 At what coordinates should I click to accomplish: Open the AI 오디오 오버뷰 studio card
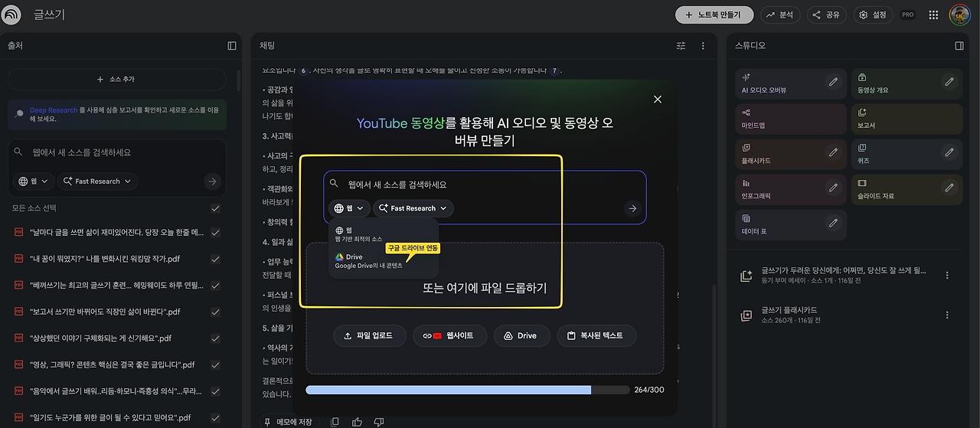click(x=791, y=83)
